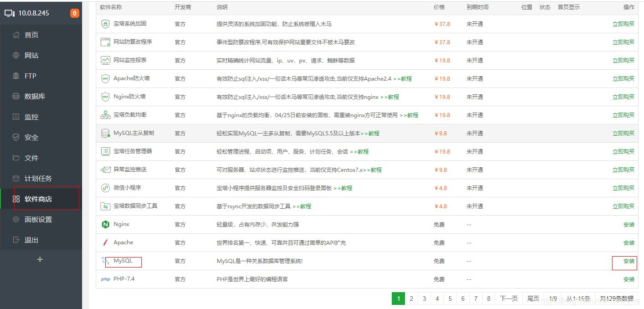The height and width of the screenshot is (309, 644).
Task: Click the home icon beside 首页
Action: point(16,35)
